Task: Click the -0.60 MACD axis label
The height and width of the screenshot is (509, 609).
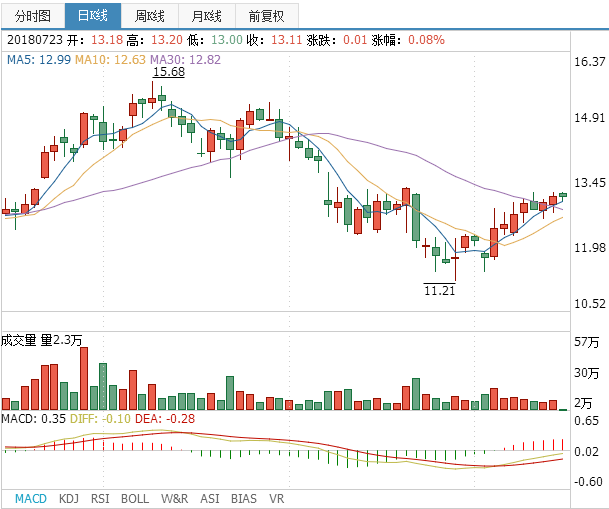Action: coord(588,482)
